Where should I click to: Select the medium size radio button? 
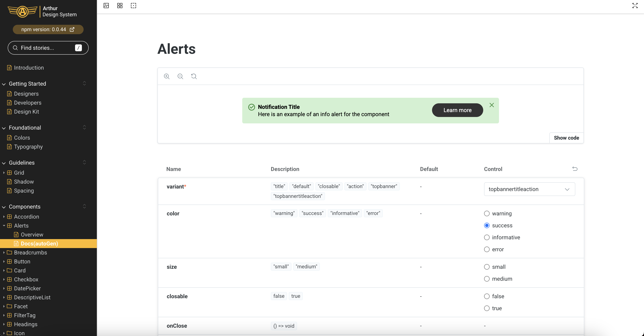(486, 279)
